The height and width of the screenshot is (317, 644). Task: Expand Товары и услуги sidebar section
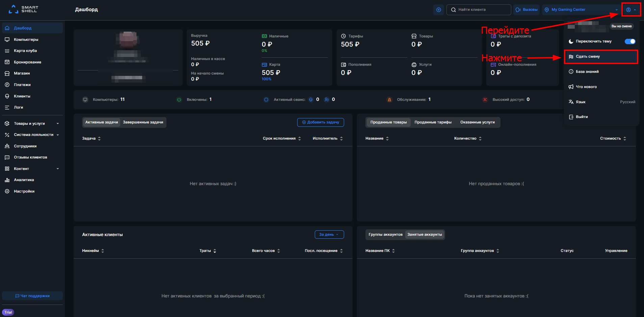point(32,123)
